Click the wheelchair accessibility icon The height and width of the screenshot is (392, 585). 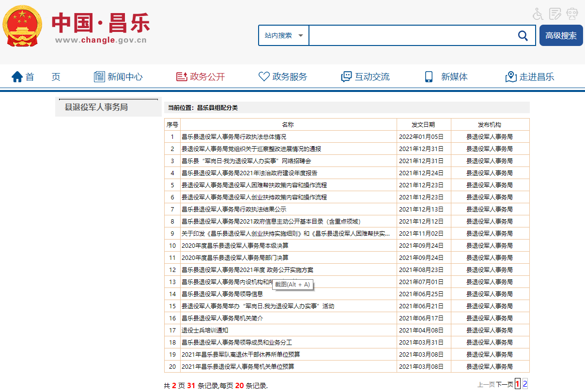pyautogui.click(x=538, y=14)
